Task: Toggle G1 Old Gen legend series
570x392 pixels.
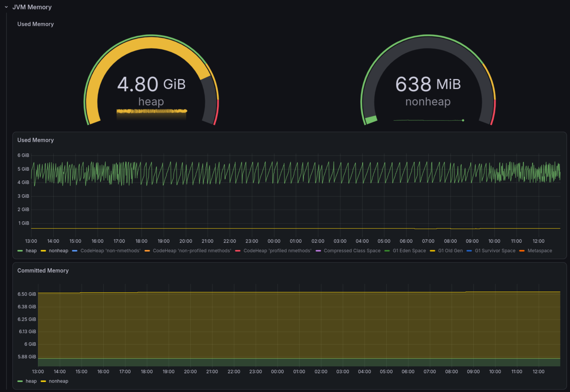Action: pyautogui.click(x=450, y=251)
